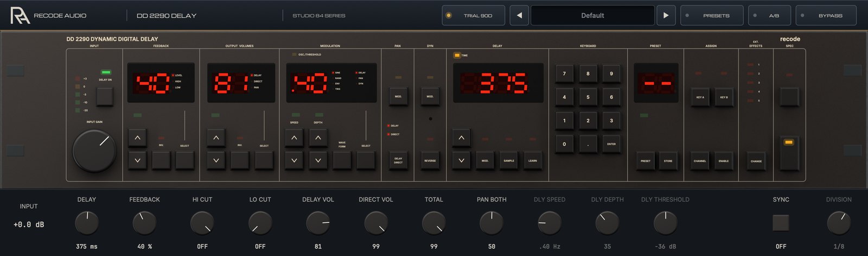This screenshot has height=256, width=868.
Task: Click keypad key 1
Action: tap(564, 121)
